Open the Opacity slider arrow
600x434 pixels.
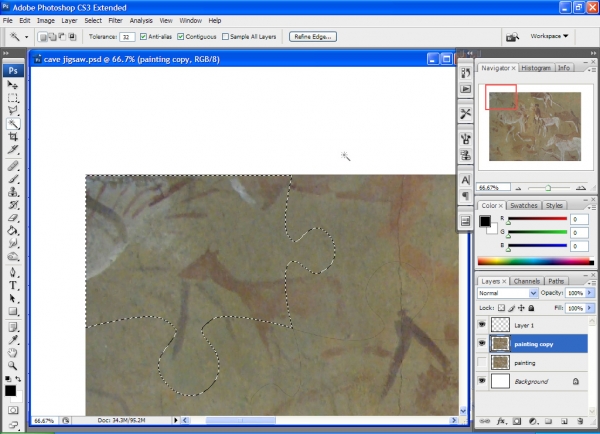pyautogui.click(x=590, y=293)
